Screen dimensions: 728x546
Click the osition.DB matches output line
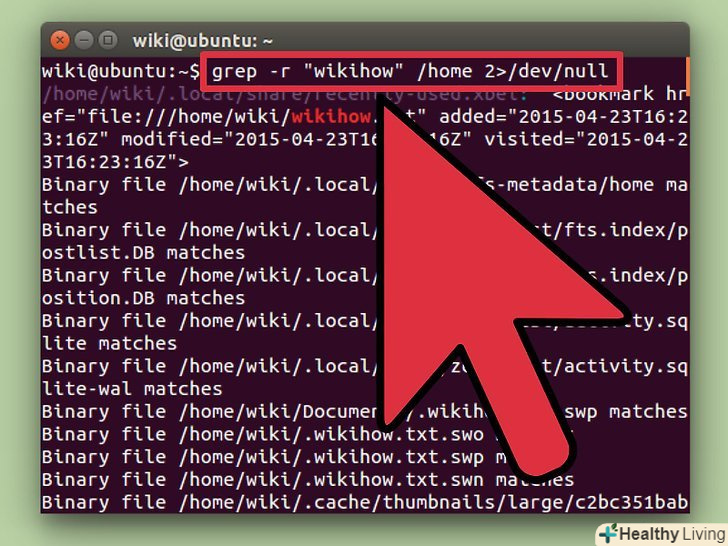(x=143, y=298)
